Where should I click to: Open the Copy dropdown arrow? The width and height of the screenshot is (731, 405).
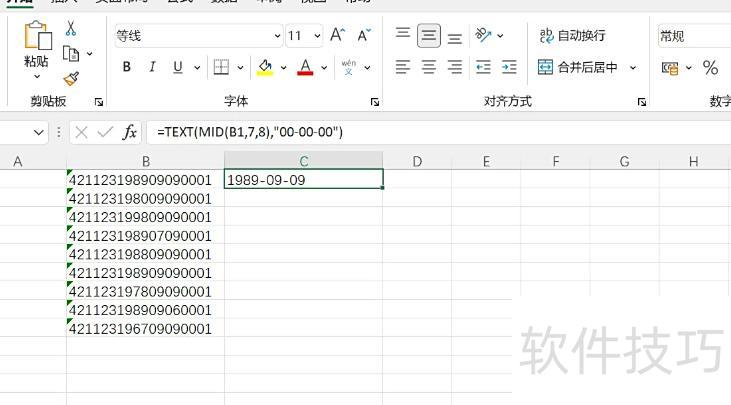[90, 54]
